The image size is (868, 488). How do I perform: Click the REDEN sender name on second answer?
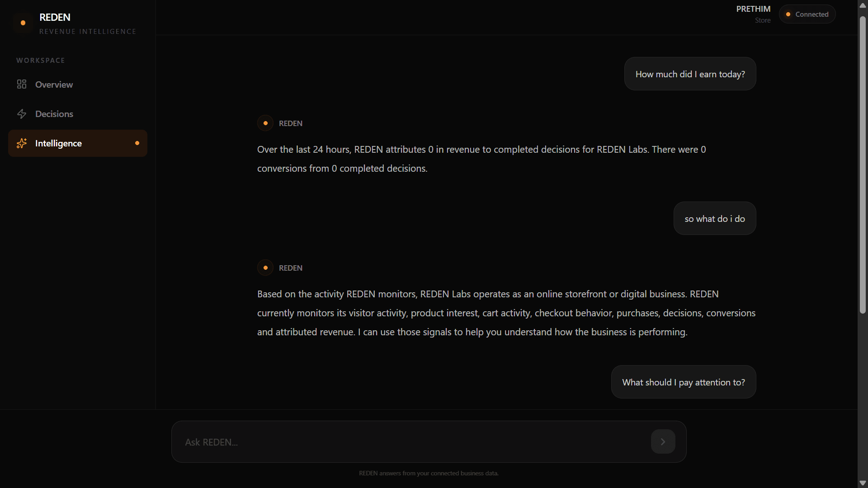pos(291,268)
